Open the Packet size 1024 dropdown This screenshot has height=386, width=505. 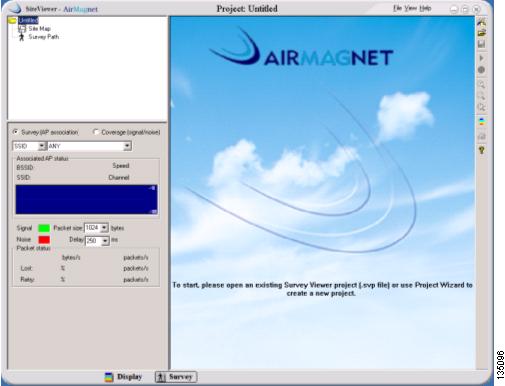(x=104, y=228)
